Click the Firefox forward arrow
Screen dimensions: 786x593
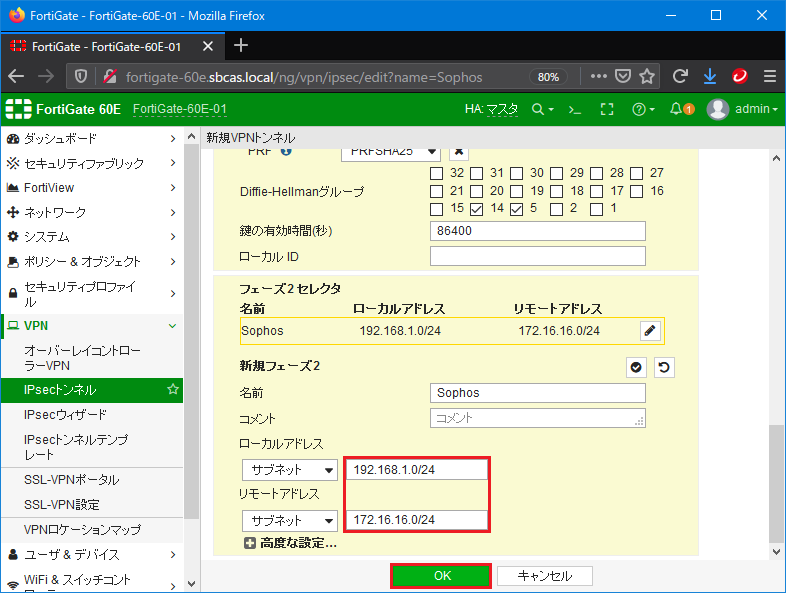tap(46, 77)
